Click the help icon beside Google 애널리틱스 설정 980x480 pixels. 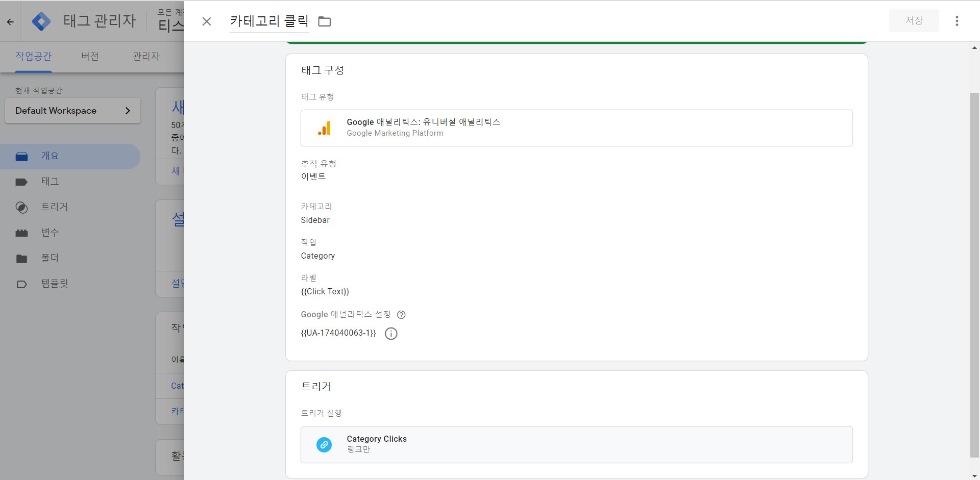pyautogui.click(x=401, y=315)
